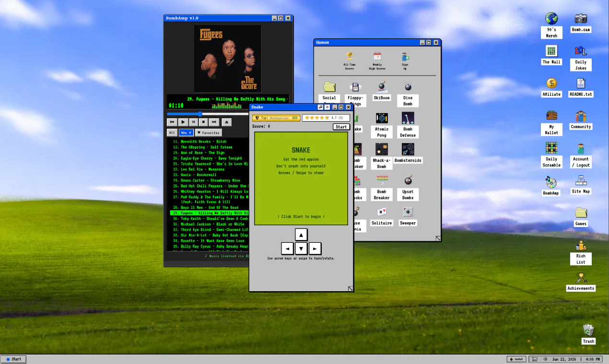Open Weekly High Scores in Games window
The width and height of the screenshot is (609, 364).
[x=377, y=61]
